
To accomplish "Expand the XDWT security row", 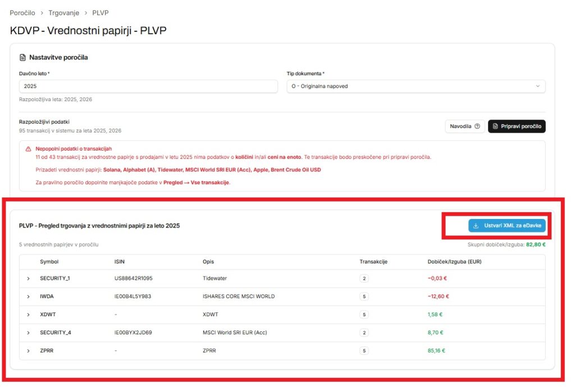I will [28, 314].
